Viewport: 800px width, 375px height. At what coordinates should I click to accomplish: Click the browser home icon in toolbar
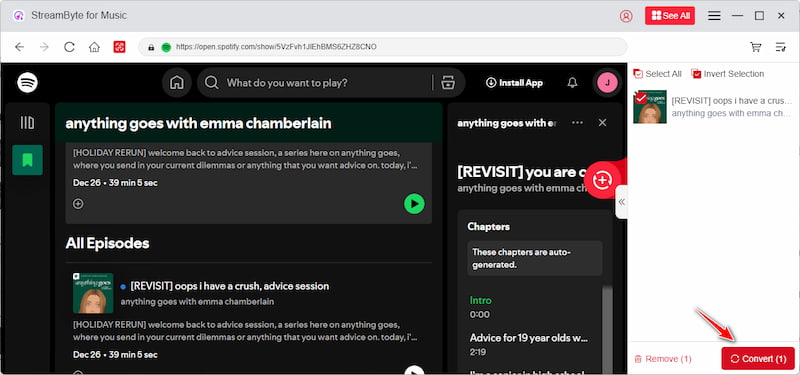[94, 47]
